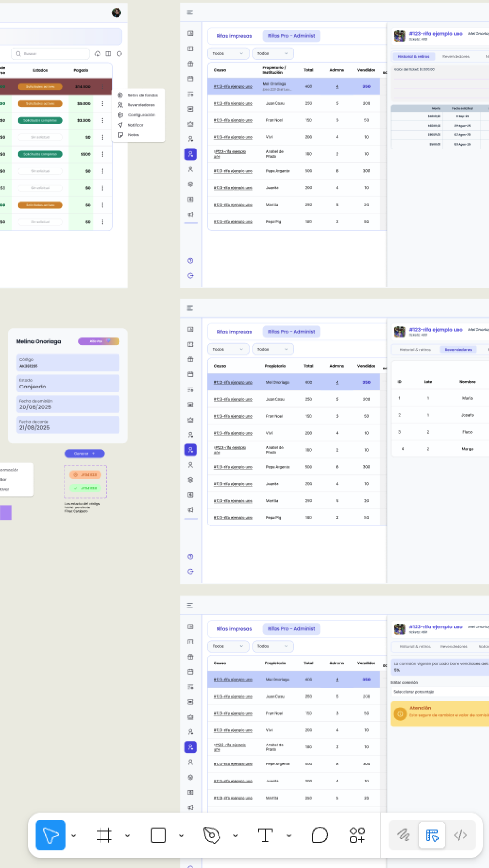
Task: Click Papa Argente raffle link in middle frame
Action: tap(233, 467)
